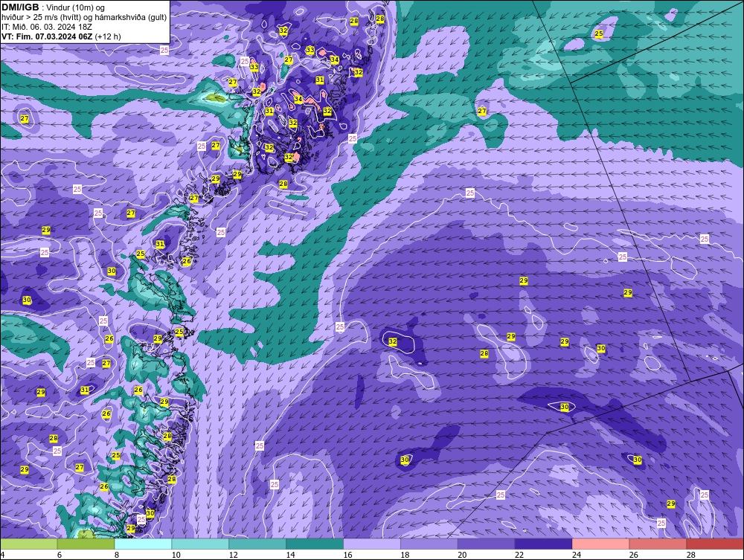Click the legend scale value '6'

pyautogui.click(x=60, y=555)
